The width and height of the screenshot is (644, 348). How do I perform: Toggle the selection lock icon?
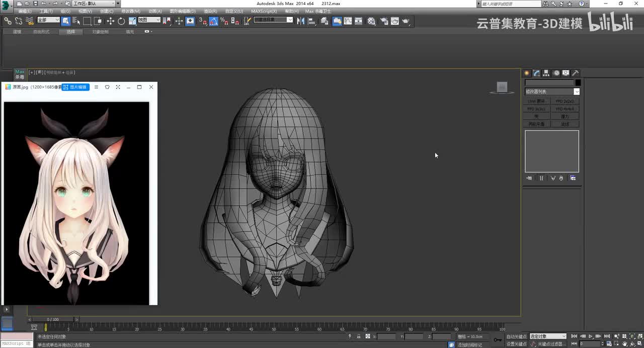coord(359,336)
